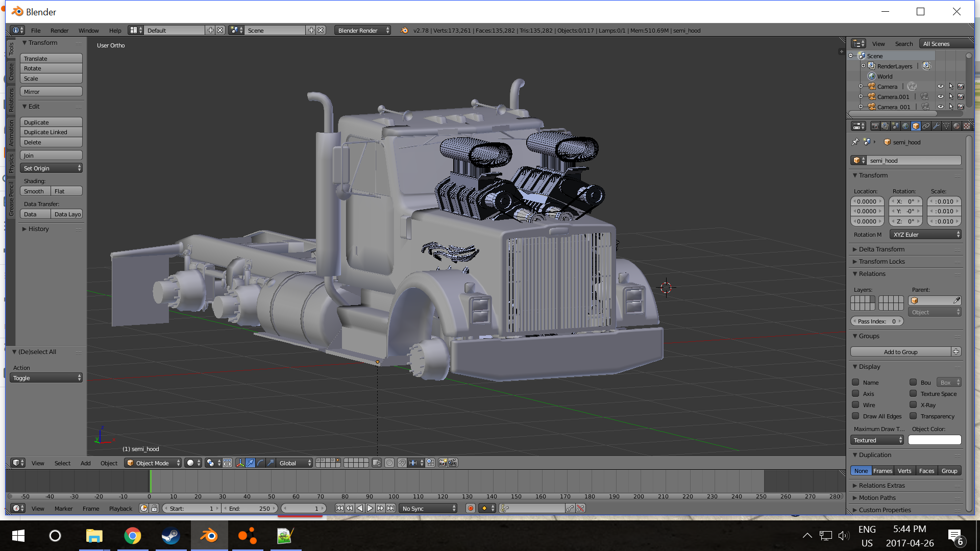Image resolution: width=980 pixels, height=551 pixels.
Task: Toggle the Name display checkbox
Action: pyautogui.click(x=855, y=382)
